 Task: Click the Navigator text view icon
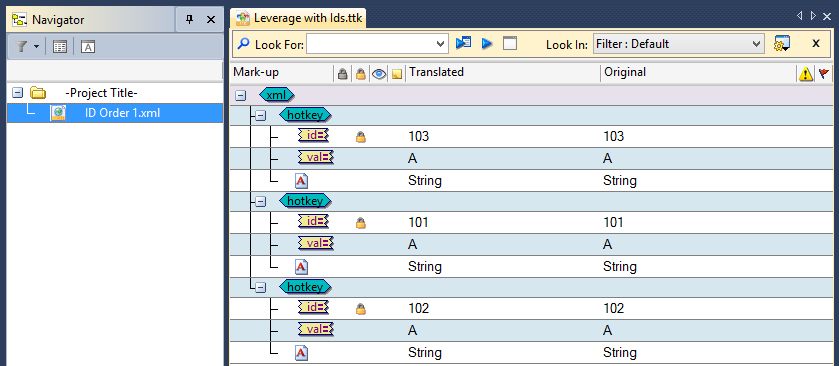point(88,47)
